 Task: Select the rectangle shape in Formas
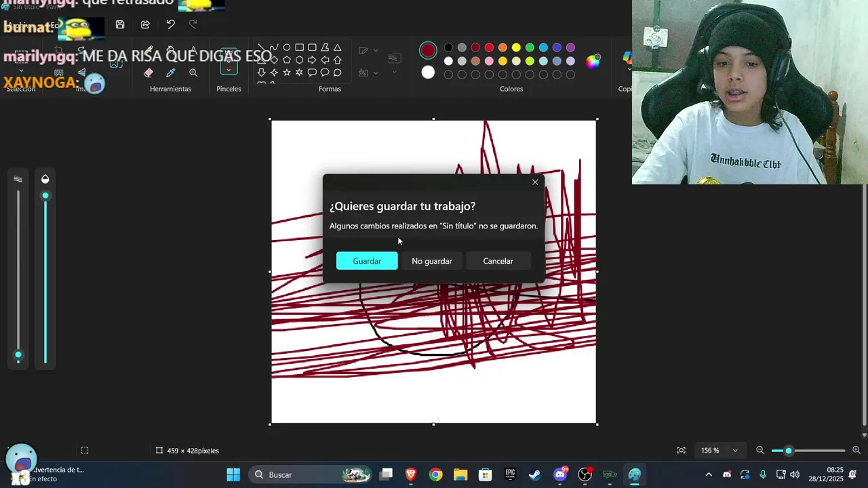pyautogui.click(x=299, y=47)
